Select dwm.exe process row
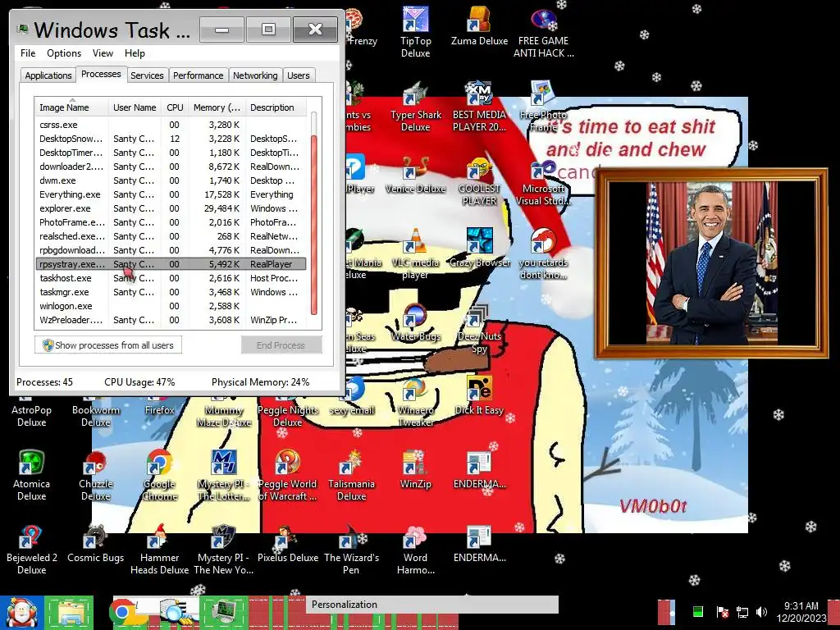This screenshot has height=630, width=840. coord(171,180)
